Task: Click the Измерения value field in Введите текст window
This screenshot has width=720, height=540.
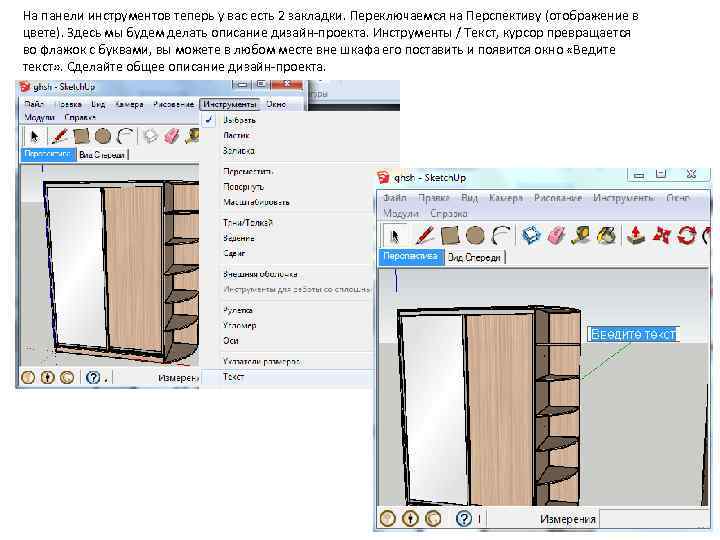Action: tap(654, 519)
